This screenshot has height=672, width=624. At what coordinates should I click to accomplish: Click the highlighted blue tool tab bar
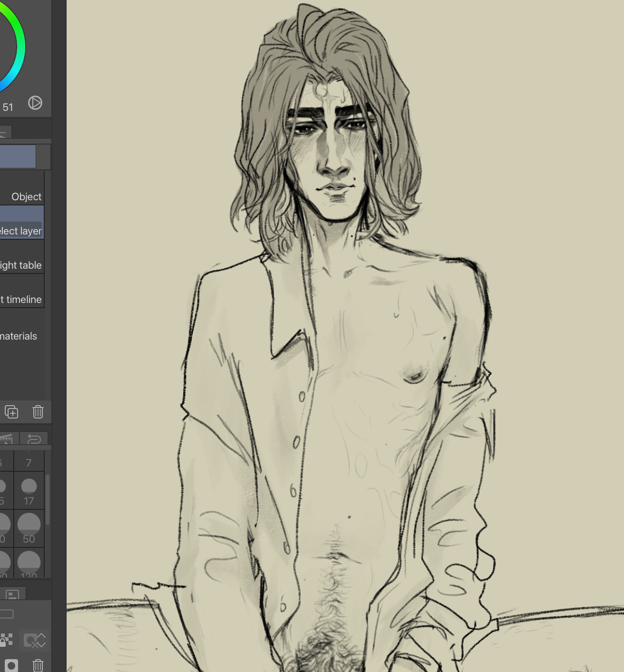tap(18, 156)
